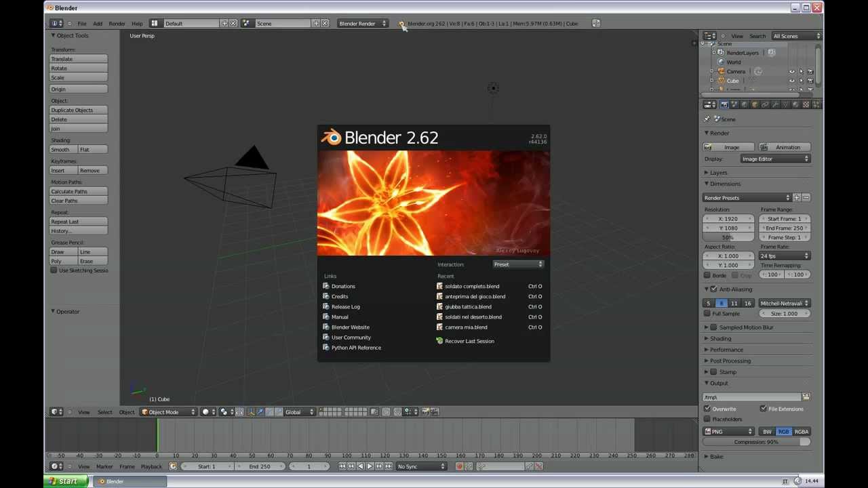Open the Object Mode dropdown
The image size is (868, 488).
[168, 411]
